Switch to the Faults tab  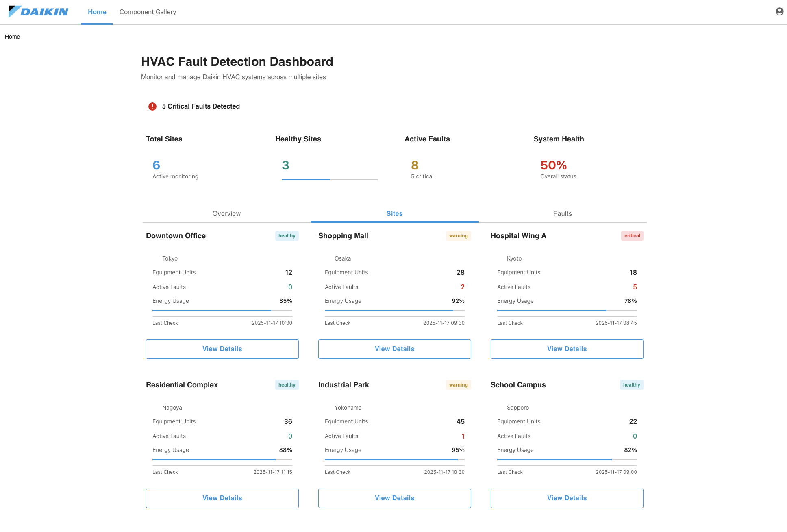pyautogui.click(x=562, y=213)
